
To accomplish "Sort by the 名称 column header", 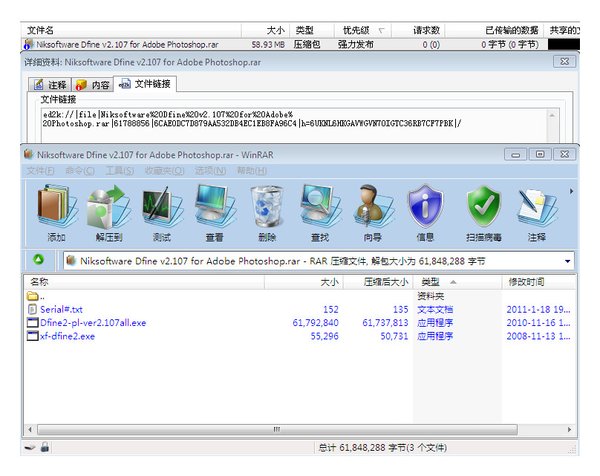I will coord(144,282).
